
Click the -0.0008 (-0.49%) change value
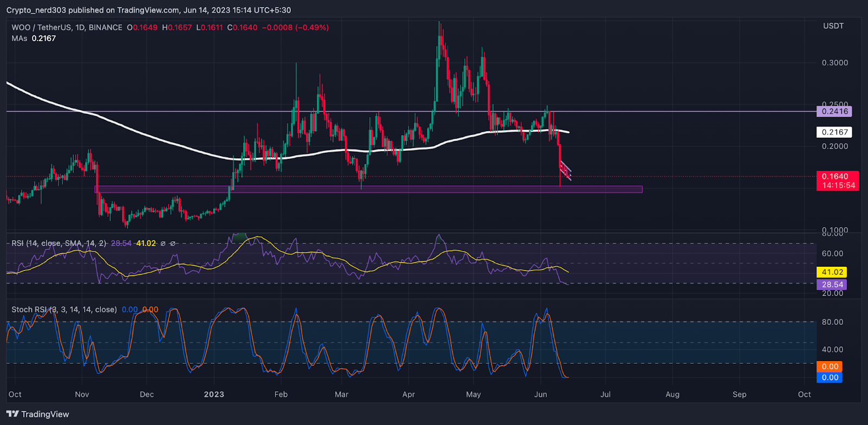[295, 28]
